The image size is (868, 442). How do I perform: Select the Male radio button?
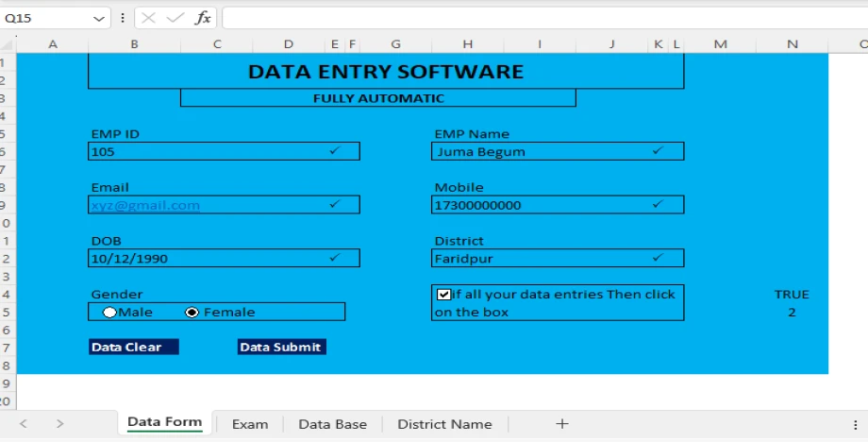(110, 313)
